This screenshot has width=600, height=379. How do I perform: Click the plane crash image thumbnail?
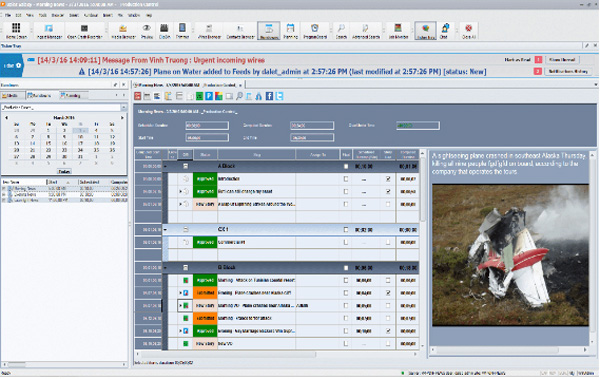(510, 255)
